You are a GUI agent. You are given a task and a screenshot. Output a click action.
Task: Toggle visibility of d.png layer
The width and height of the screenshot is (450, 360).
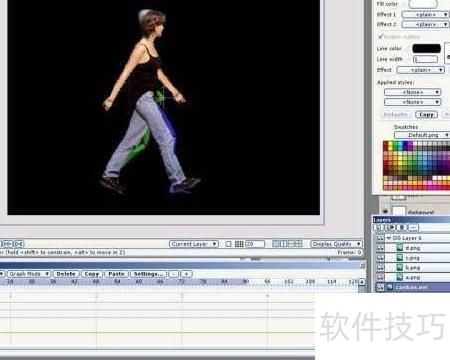point(380,248)
